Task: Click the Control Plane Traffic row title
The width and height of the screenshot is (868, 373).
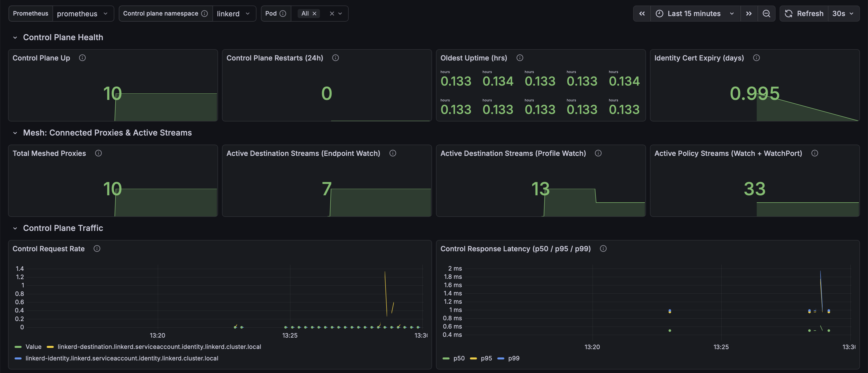Action: point(63,228)
